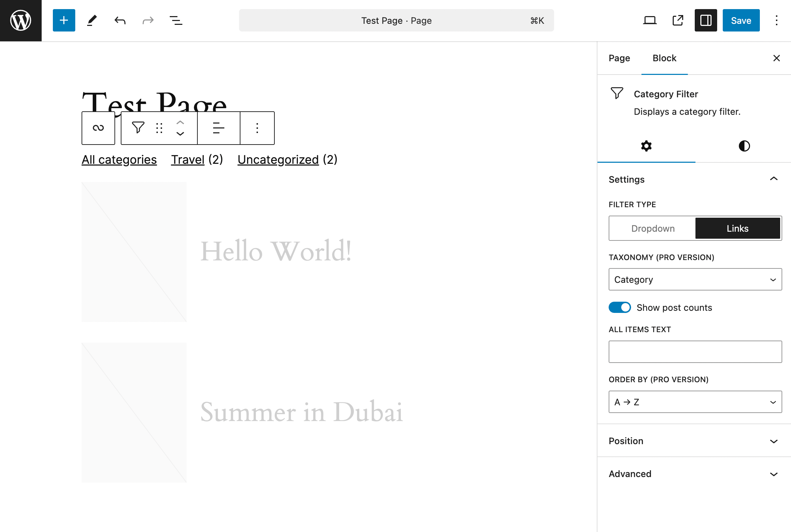Select the Tools pencil icon
The image size is (791, 532).
(x=92, y=21)
